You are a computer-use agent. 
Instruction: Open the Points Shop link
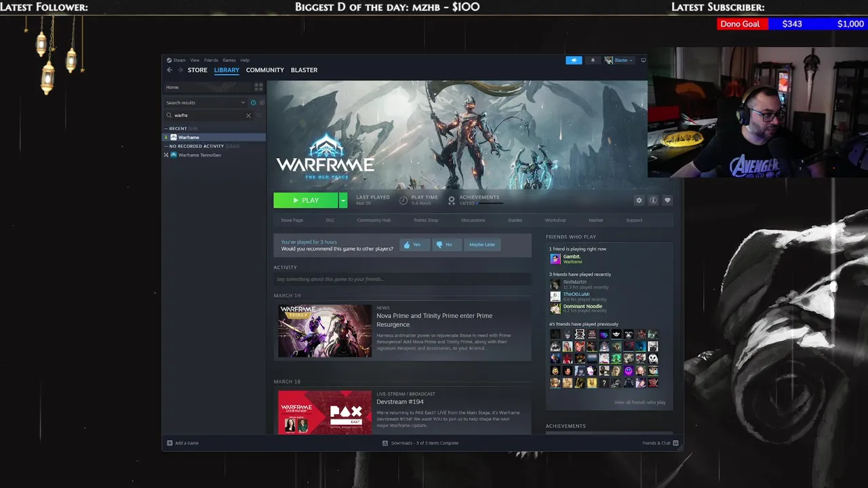[426, 220]
